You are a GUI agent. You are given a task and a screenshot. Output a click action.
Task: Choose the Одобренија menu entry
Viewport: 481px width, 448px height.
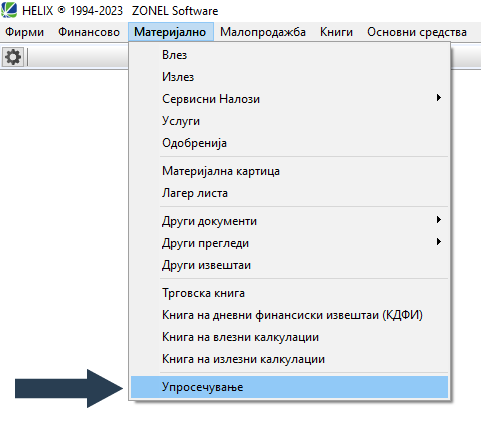coord(289,143)
